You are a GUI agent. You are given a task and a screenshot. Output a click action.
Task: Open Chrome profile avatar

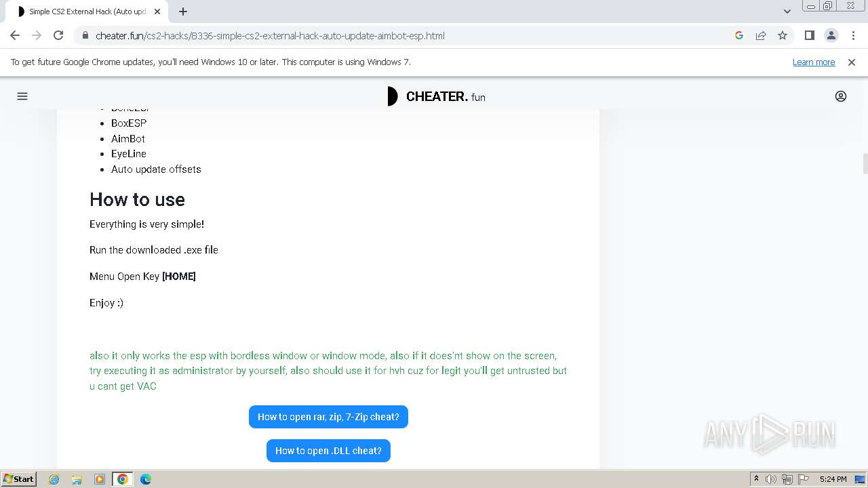click(x=831, y=35)
